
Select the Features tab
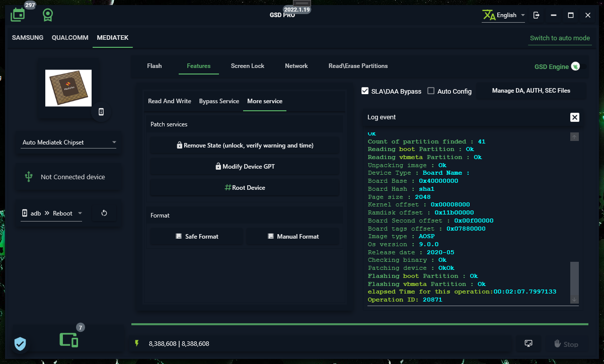click(x=199, y=66)
